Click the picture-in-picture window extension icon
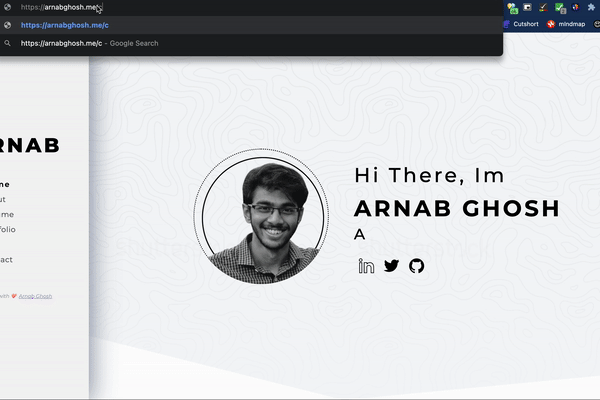The image size is (600, 400). click(527, 7)
